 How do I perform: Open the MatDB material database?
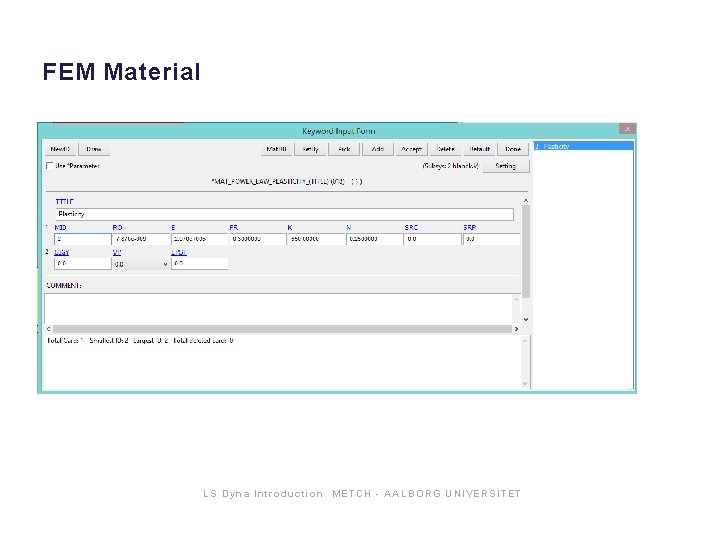(276, 149)
